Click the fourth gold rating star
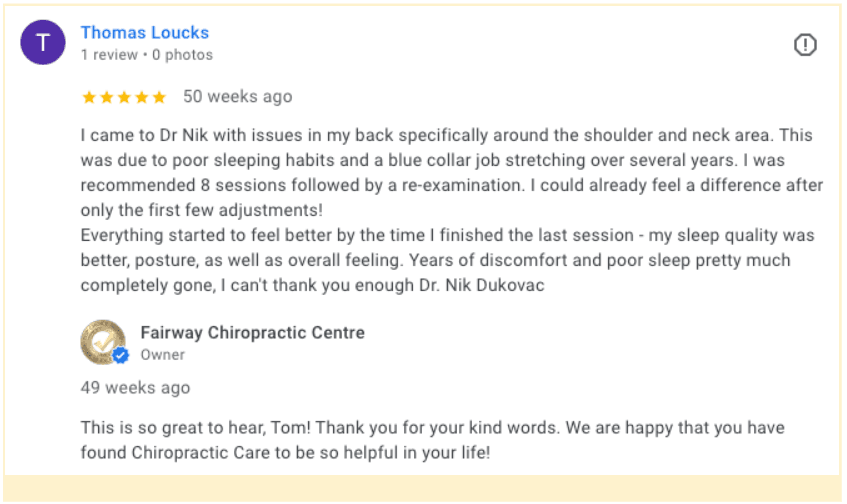 coord(141,97)
